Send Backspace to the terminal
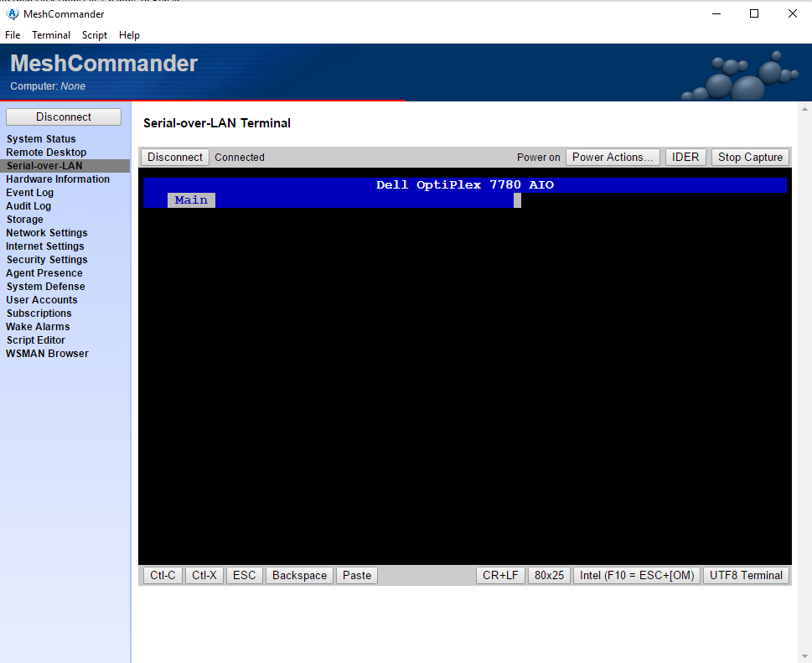The width and height of the screenshot is (812, 663). (x=299, y=576)
